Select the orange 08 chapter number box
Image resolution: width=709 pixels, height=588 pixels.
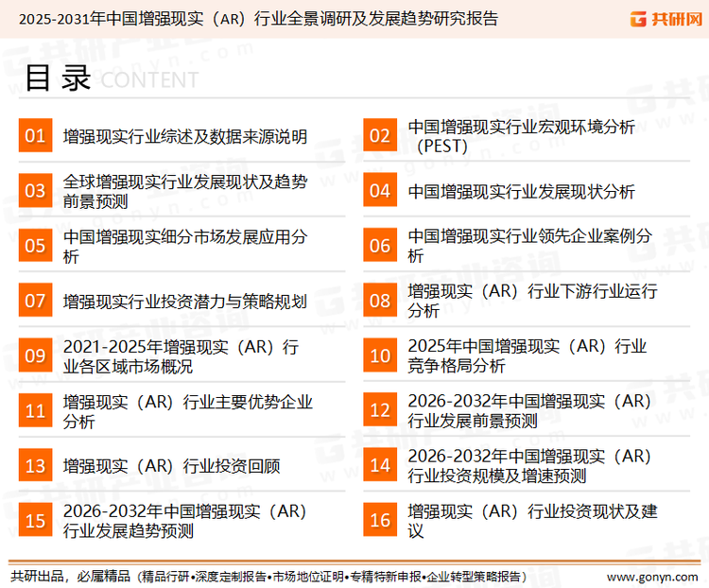pos(380,301)
